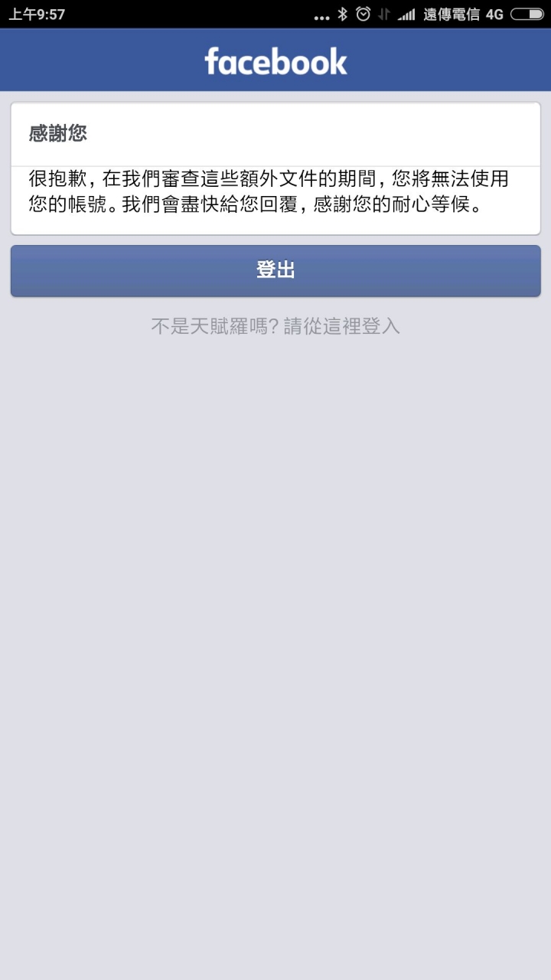Tap the three dots status icon

322,18
